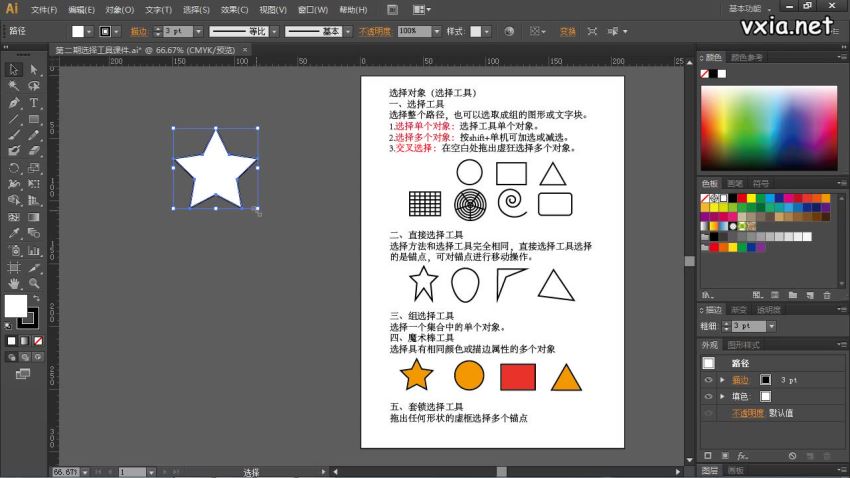Viewport: 850px width, 478px height.
Task: Select the Shape Builder tool
Action: coord(14,201)
